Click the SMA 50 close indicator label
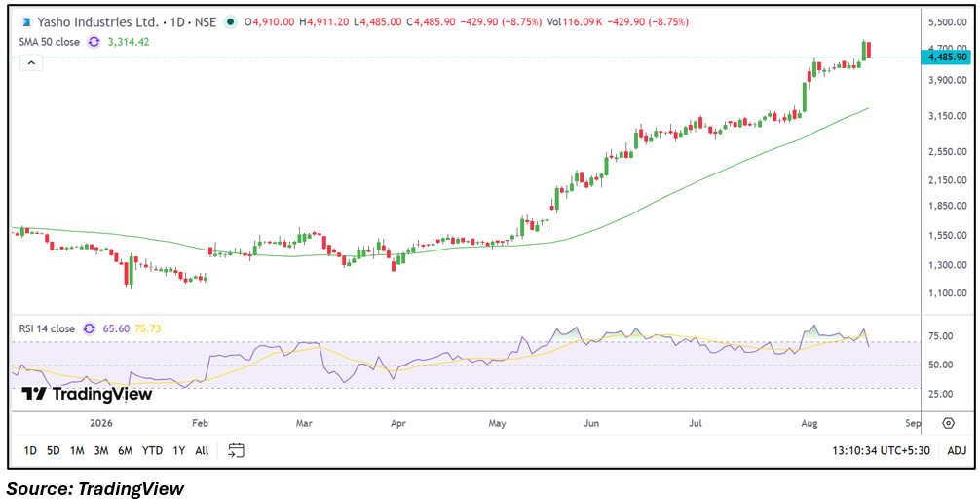The image size is (980, 501). tap(50, 42)
